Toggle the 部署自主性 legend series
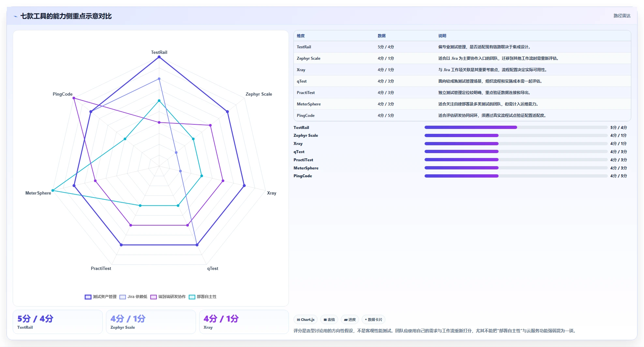Viewport: 644px width, 347px height. tap(202, 297)
